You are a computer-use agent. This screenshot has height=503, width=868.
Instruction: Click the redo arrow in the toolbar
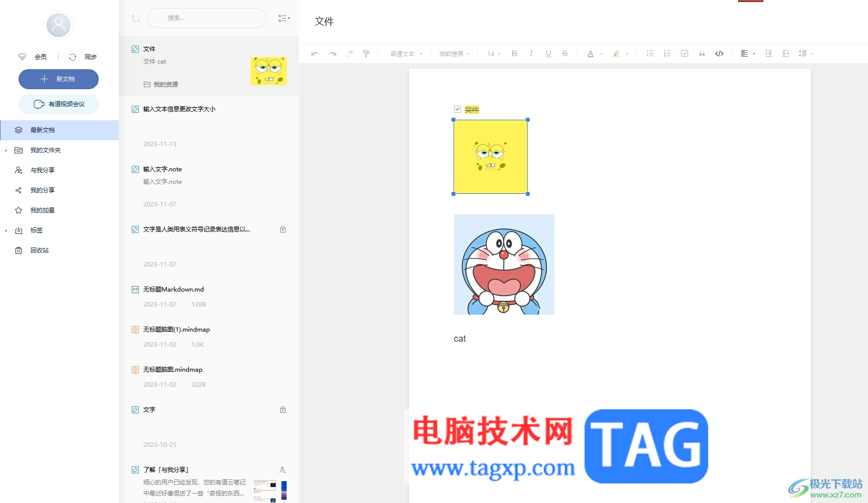[x=332, y=54]
